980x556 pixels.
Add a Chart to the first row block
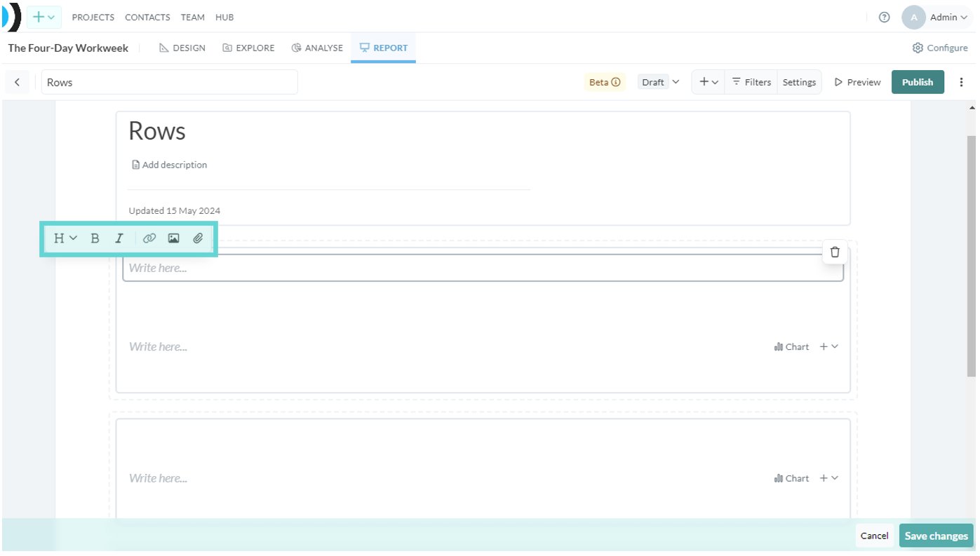[x=791, y=346]
